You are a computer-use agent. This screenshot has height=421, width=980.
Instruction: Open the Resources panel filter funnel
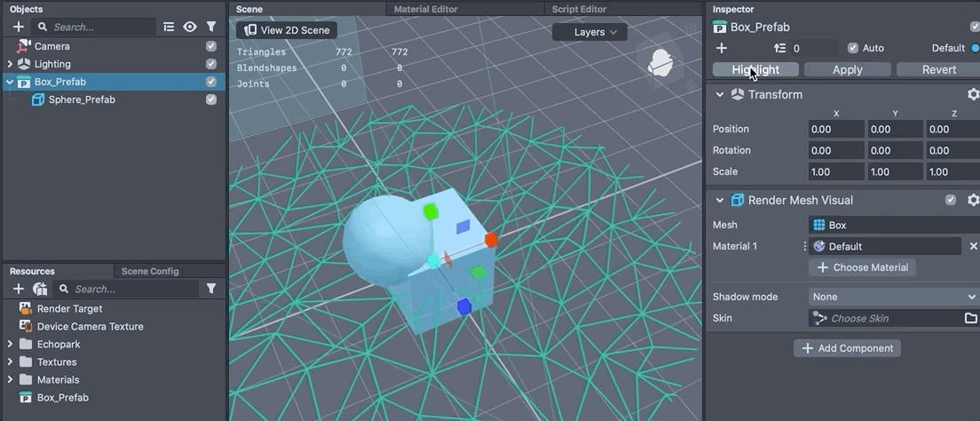pyautogui.click(x=211, y=289)
